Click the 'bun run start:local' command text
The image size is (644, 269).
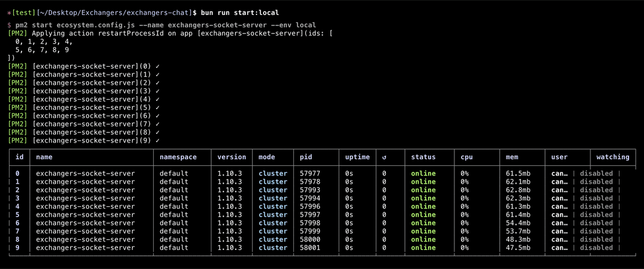click(x=240, y=13)
